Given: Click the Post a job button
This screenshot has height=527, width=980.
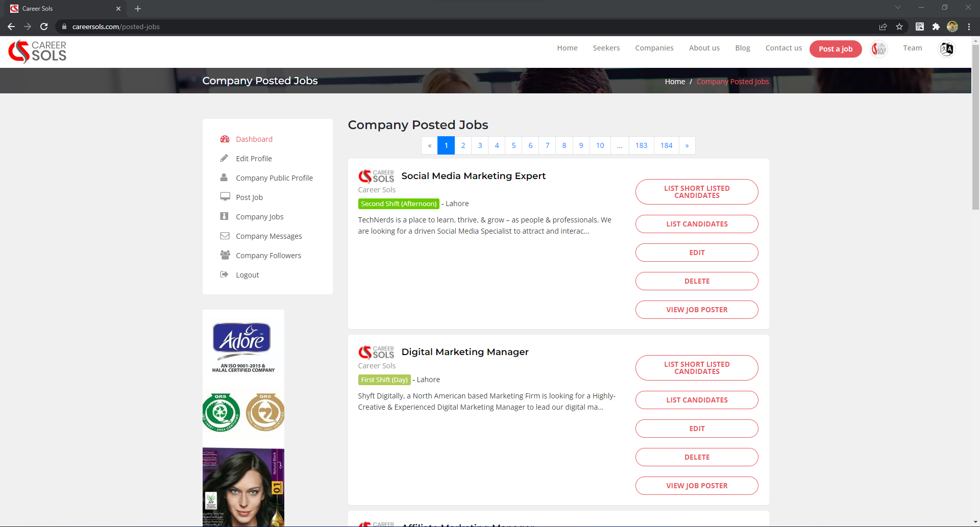Looking at the screenshot, I should pyautogui.click(x=835, y=49).
